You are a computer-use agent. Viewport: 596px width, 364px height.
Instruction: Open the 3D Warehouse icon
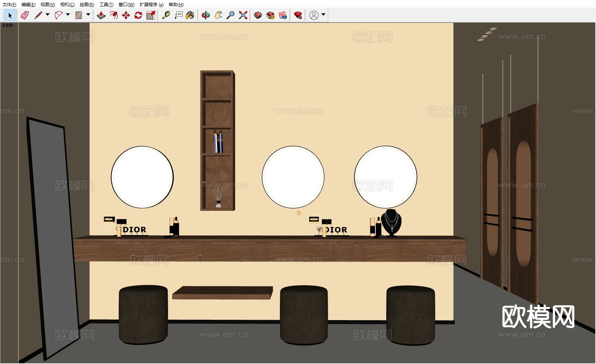(x=258, y=15)
